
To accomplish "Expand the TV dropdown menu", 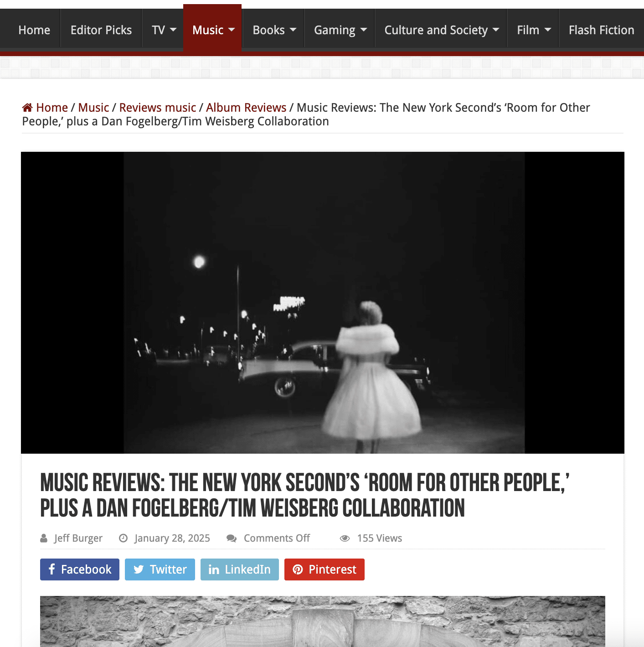I will (x=164, y=30).
